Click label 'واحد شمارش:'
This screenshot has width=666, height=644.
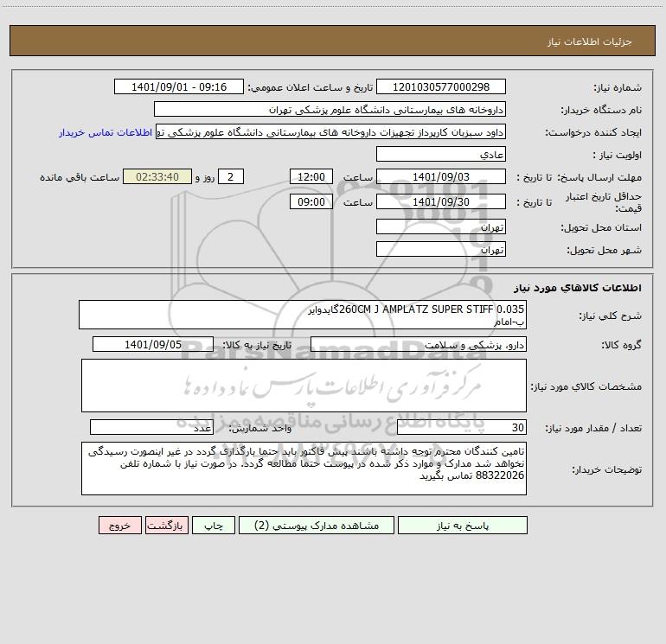260,429
